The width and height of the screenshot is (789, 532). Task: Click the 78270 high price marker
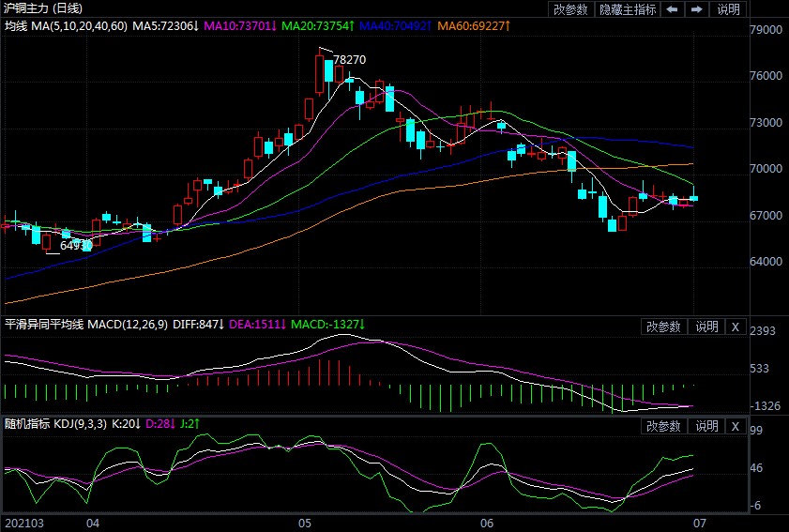349,59
